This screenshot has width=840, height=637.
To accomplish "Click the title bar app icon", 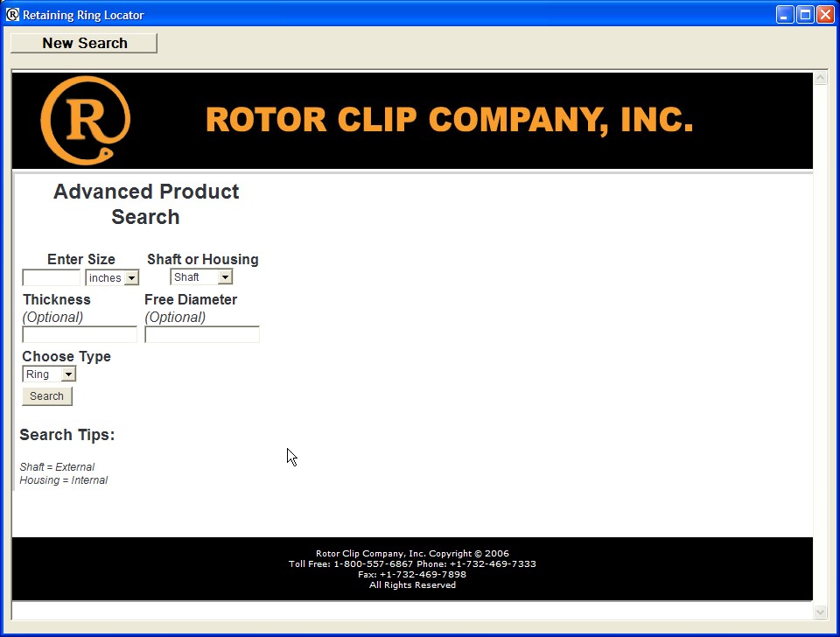I will (11, 15).
